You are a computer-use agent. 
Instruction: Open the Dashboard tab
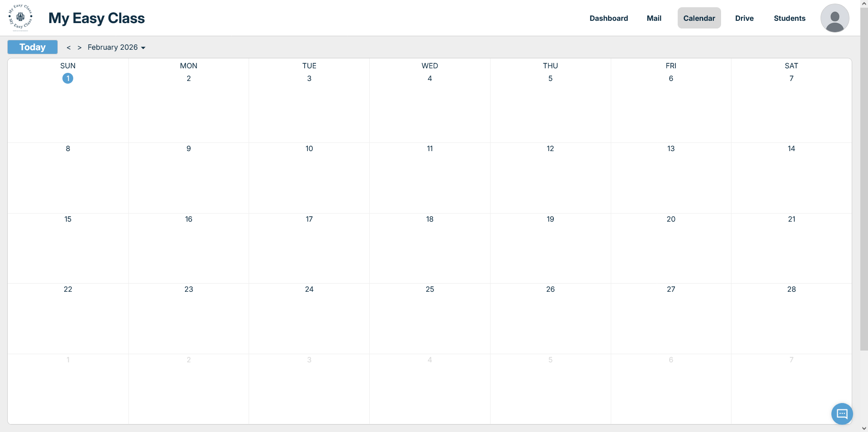pos(609,18)
